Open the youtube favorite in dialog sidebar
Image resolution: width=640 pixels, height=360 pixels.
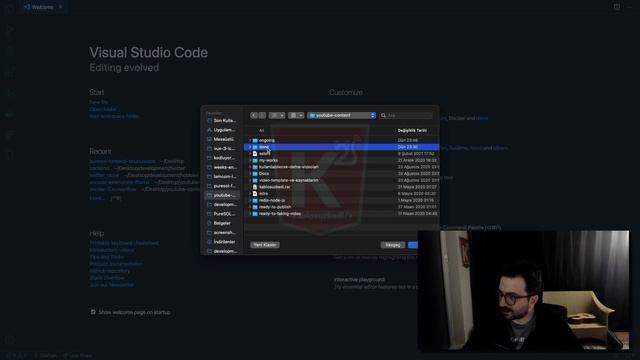[222, 196]
